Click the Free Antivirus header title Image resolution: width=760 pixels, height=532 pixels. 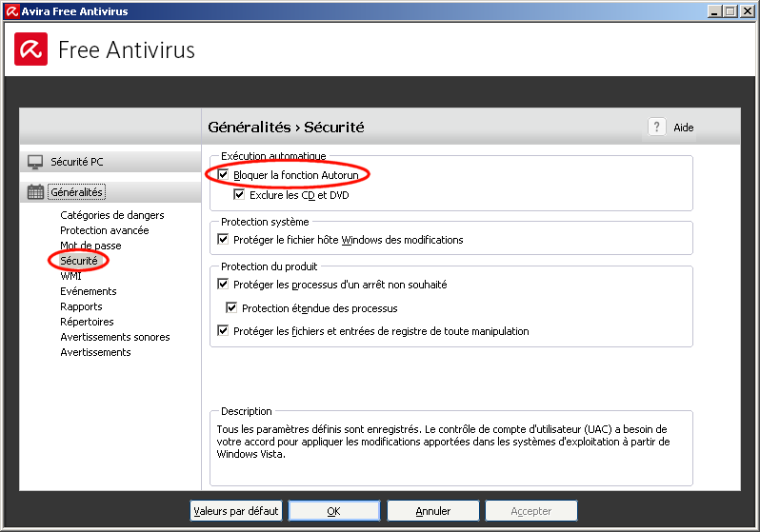point(127,49)
